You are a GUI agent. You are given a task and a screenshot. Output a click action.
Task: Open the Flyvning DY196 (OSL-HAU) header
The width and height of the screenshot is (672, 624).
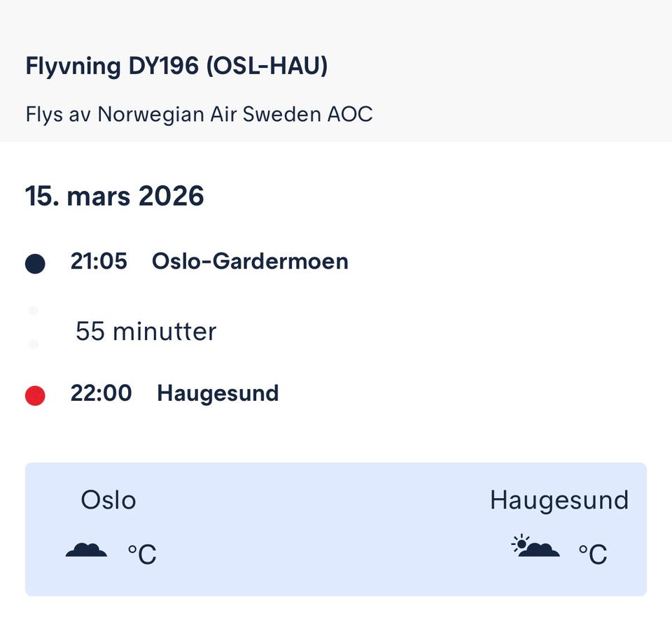pos(176,66)
